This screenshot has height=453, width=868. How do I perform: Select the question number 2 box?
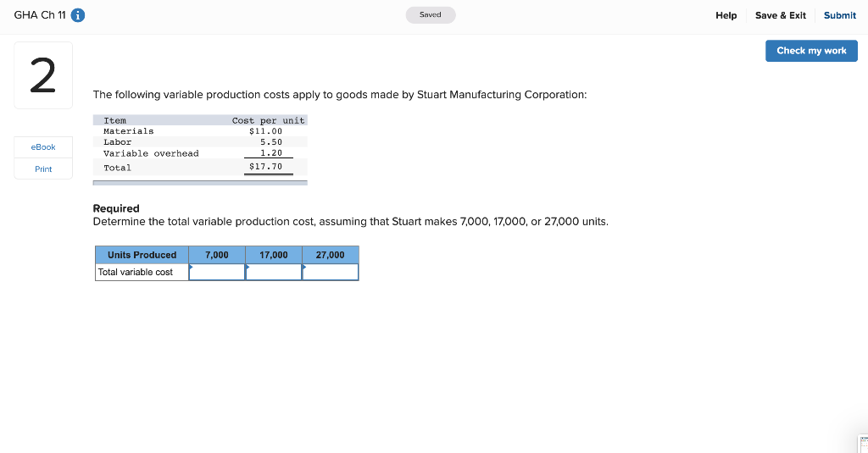(43, 75)
